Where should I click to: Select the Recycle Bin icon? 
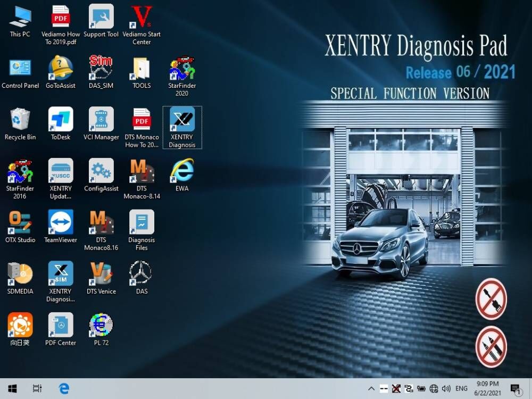(20, 124)
